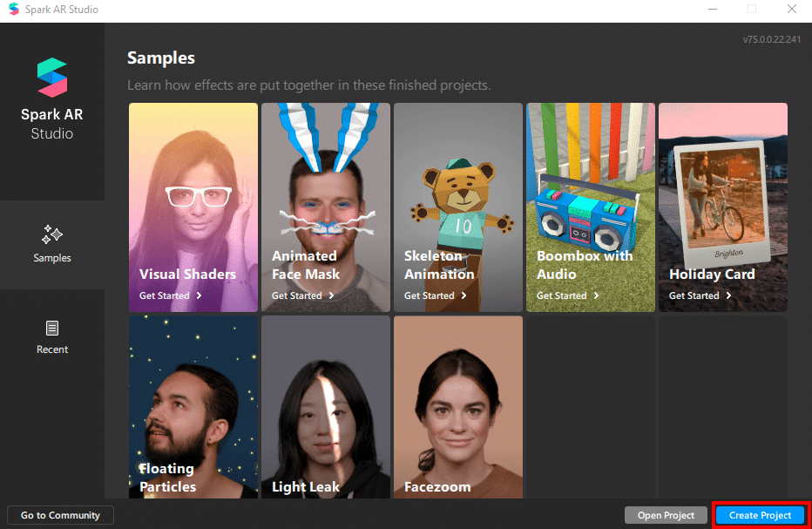Click Get Started on Boombox with Audio sample

tap(562, 295)
